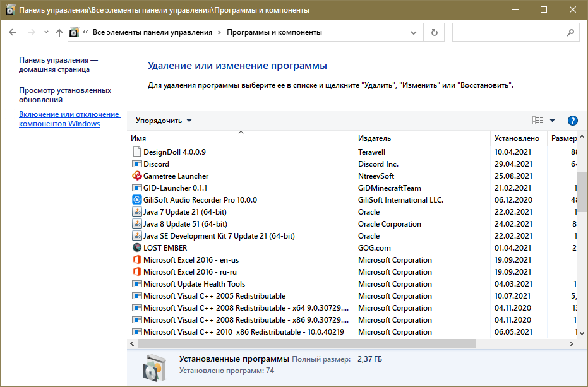Click the Gametree Launcher icon

pyautogui.click(x=137, y=176)
